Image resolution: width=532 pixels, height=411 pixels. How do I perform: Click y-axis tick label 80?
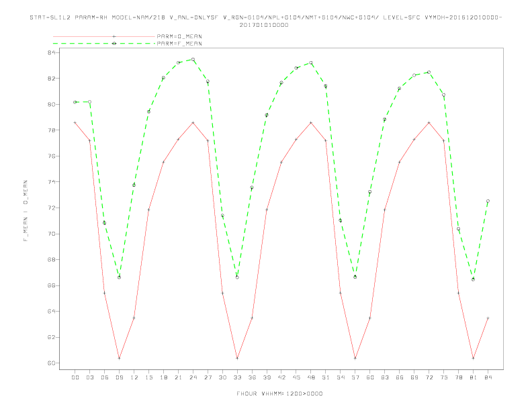51,105
